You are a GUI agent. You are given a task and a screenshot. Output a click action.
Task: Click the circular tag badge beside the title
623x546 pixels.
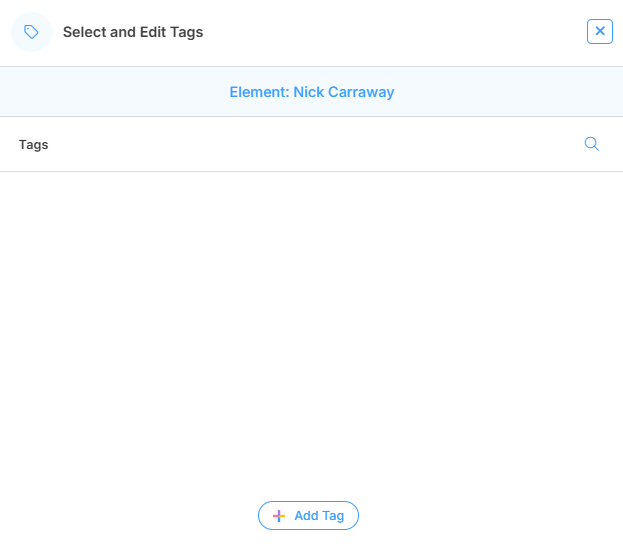(31, 32)
